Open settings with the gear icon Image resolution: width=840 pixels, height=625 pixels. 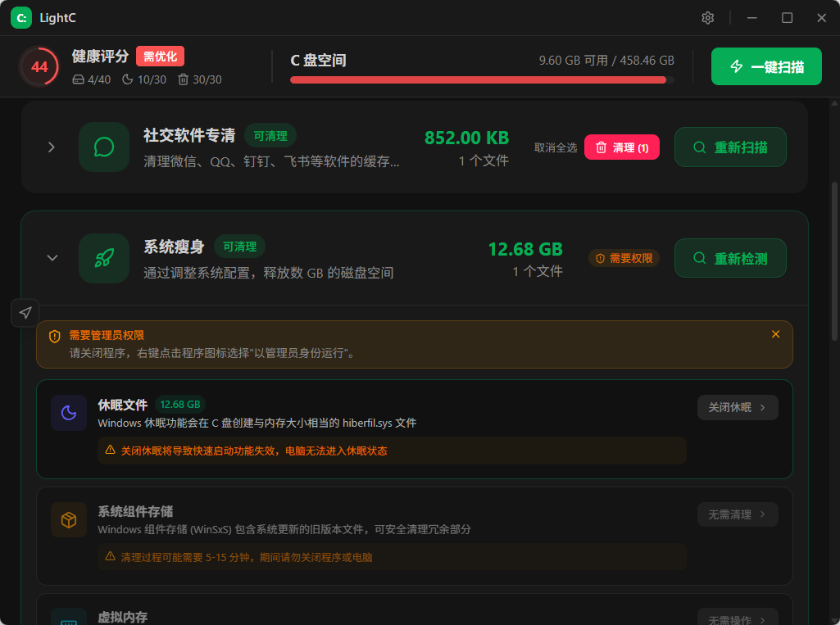[x=708, y=18]
